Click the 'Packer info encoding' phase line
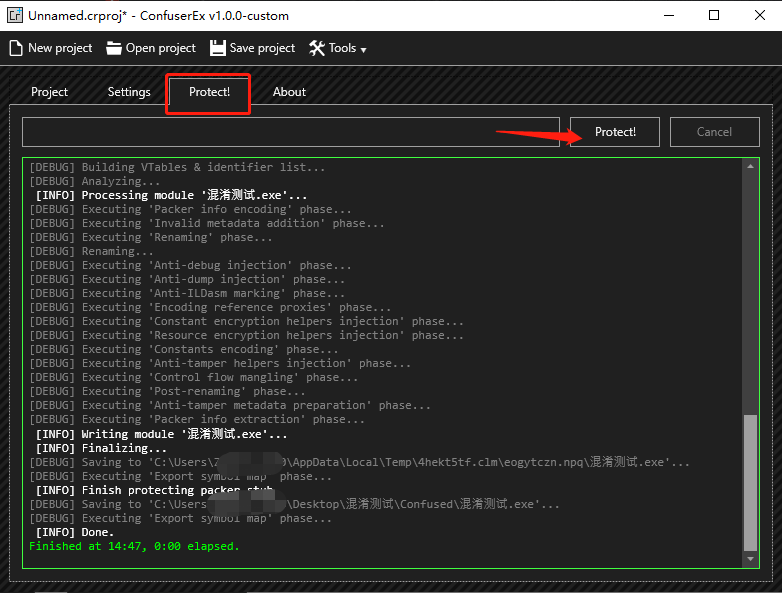Image resolution: width=782 pixels, height=593 pixels. [x=190, y=209]
